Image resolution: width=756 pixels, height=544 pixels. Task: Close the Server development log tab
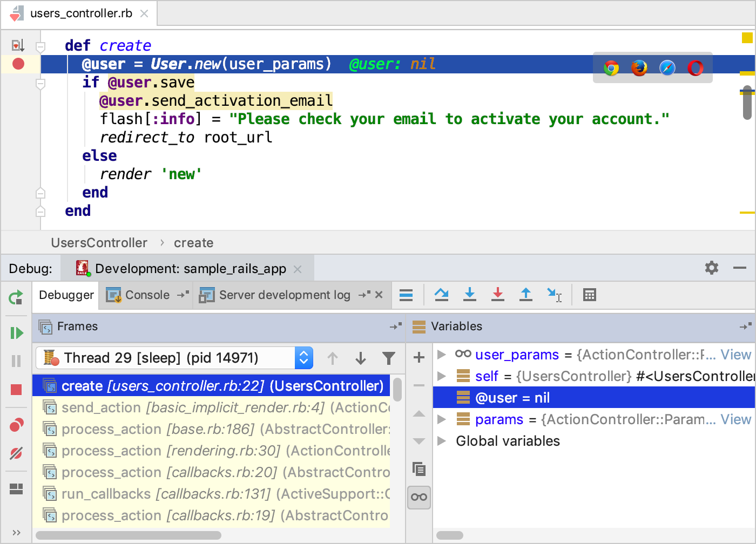tap(379, 295)
